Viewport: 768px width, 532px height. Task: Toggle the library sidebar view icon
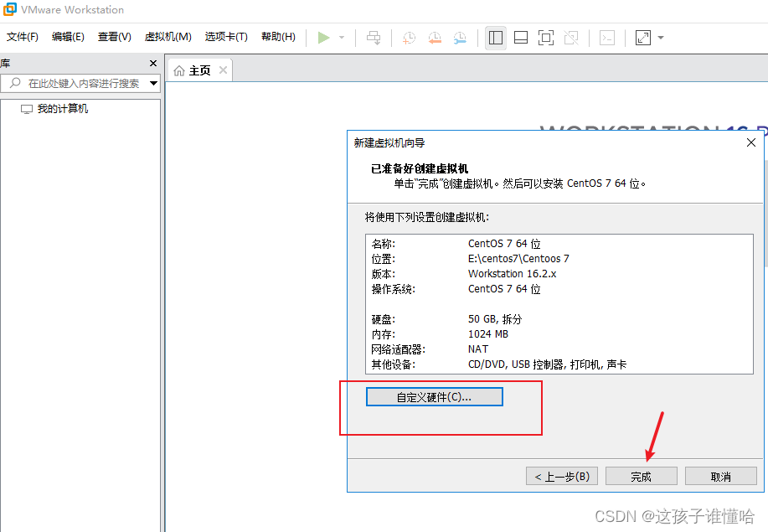tap(496, 38)
